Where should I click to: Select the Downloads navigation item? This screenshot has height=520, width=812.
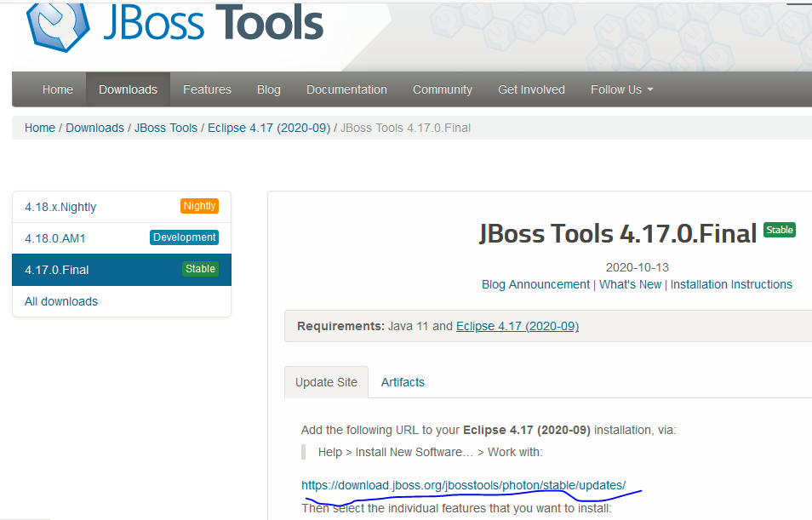128,89
